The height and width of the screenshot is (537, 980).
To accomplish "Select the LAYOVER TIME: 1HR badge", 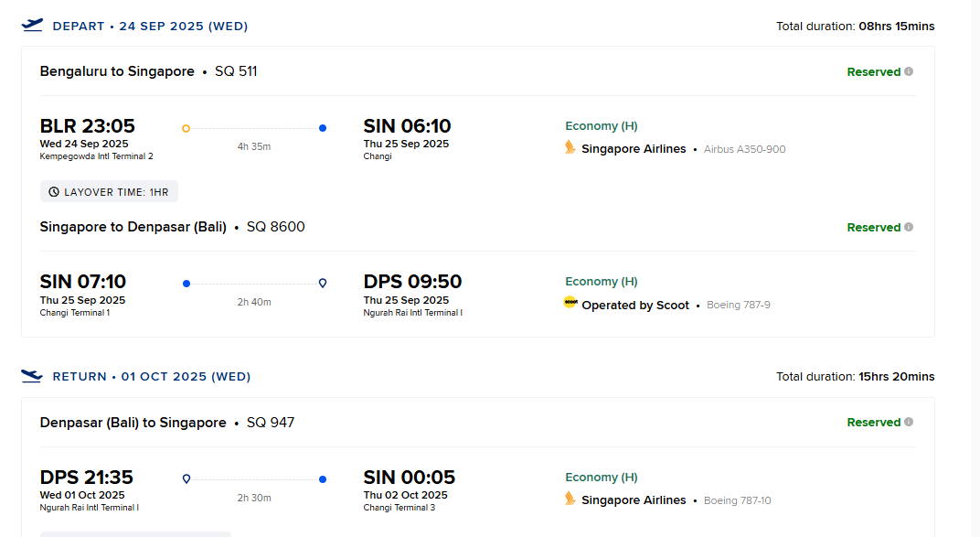I will (x=109, y=192).
